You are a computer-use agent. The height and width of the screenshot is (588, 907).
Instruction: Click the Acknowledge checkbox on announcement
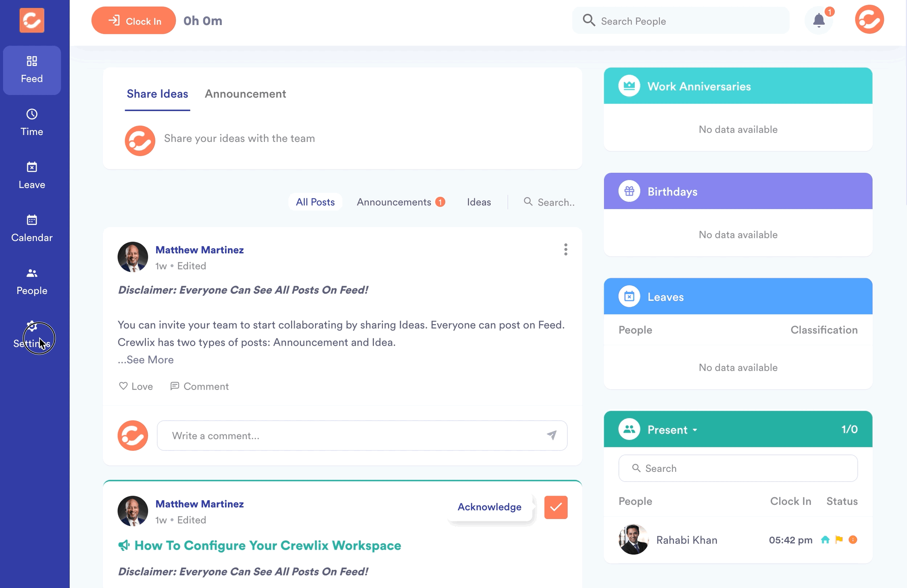(556, 507)
